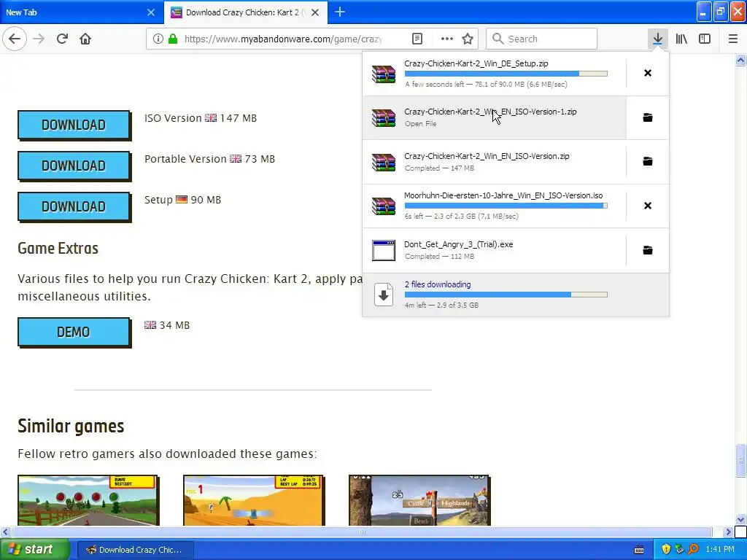Open the desert racing similar game thumbnail
The width and height of the screenshot is (747, 560).
(253, 500)
